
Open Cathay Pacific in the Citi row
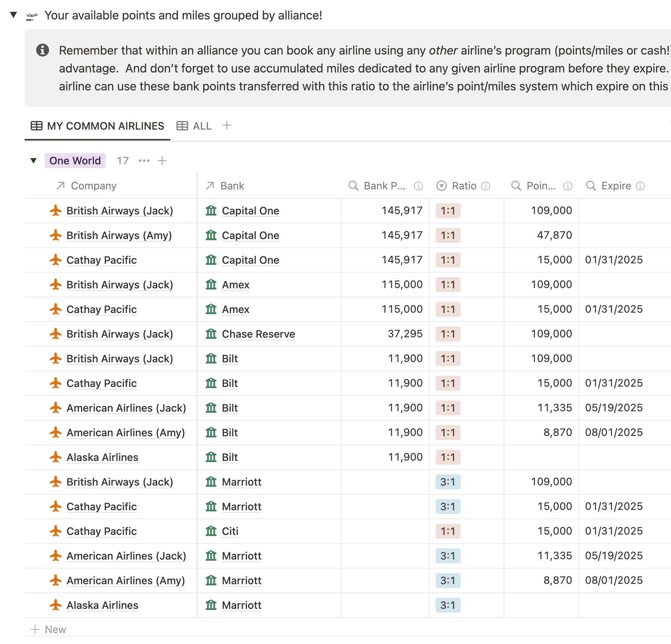pos(102,531)
